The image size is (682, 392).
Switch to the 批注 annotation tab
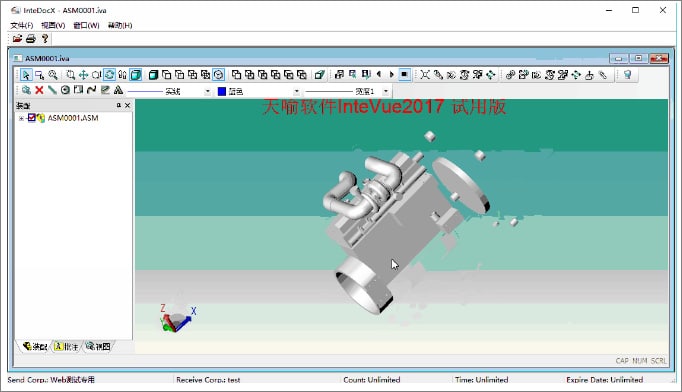pos(67,346)
